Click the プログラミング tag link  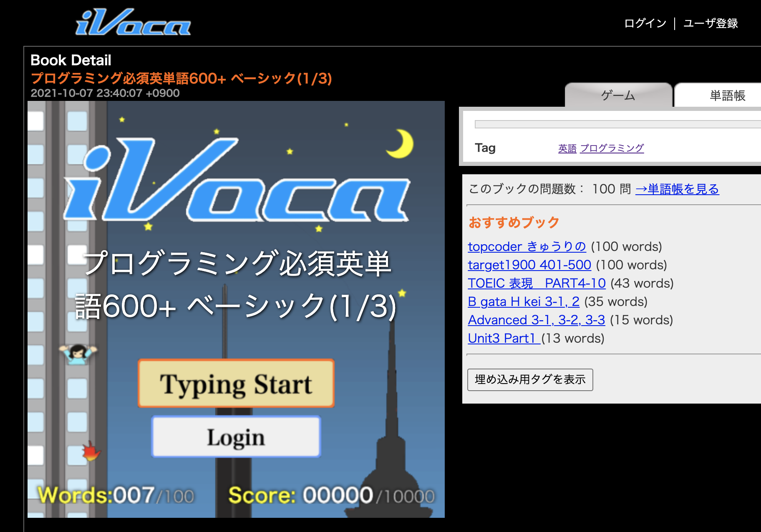coord(612,148)
